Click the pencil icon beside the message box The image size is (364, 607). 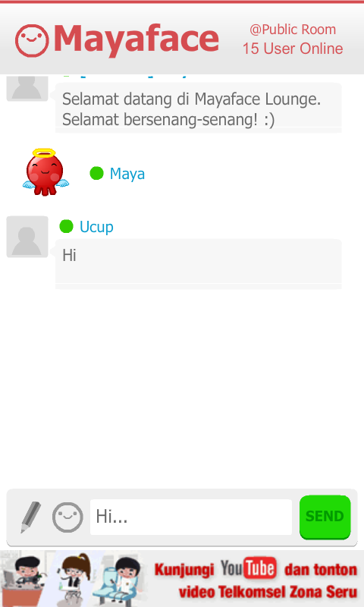[30, 517]
